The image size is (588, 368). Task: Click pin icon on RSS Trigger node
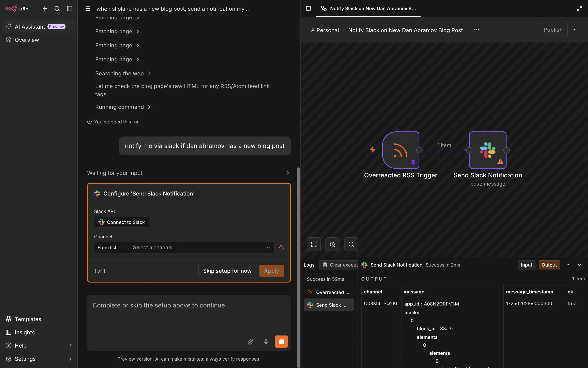pos(413,162)
